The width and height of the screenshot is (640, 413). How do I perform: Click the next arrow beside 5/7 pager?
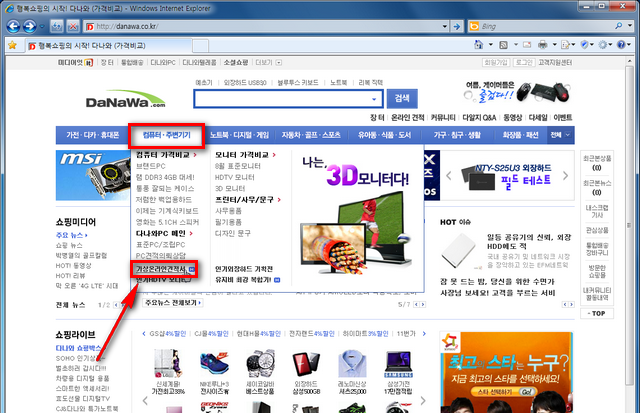[x=423, y=304]
